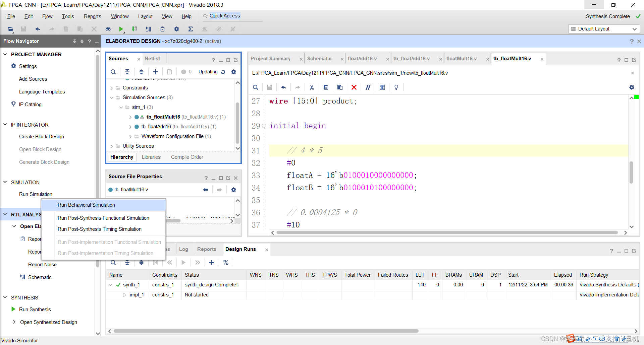644x345 pixels.
Task: Collapse all in Sources panel
Action: [127, 72]
